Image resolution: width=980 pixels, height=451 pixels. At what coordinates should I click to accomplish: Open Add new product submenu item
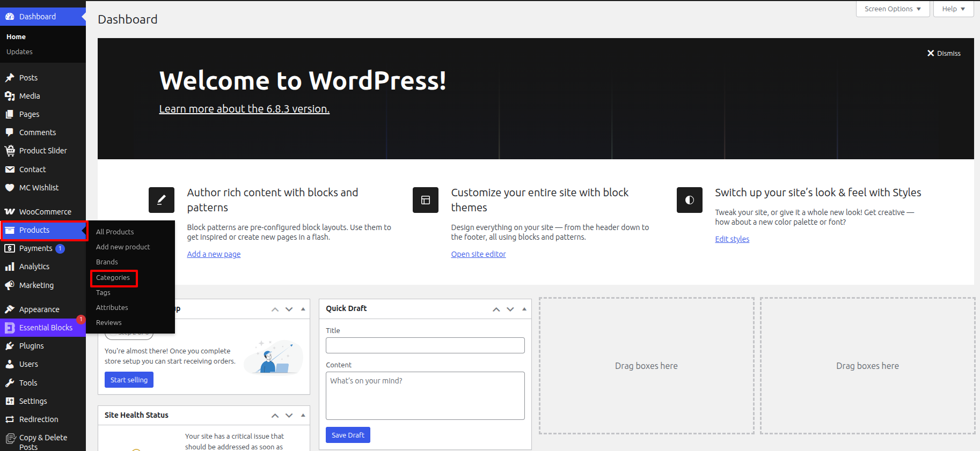[x=123, y=247]
